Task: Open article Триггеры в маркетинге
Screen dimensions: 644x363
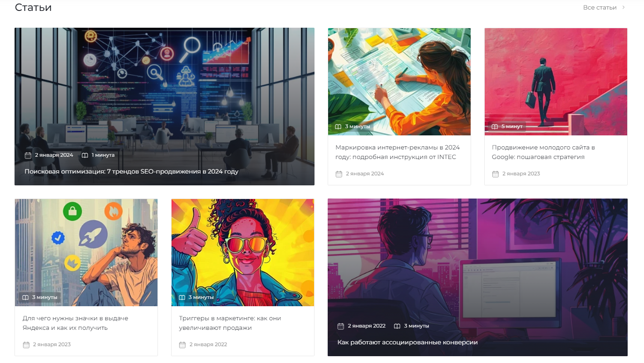Action: 230,323
